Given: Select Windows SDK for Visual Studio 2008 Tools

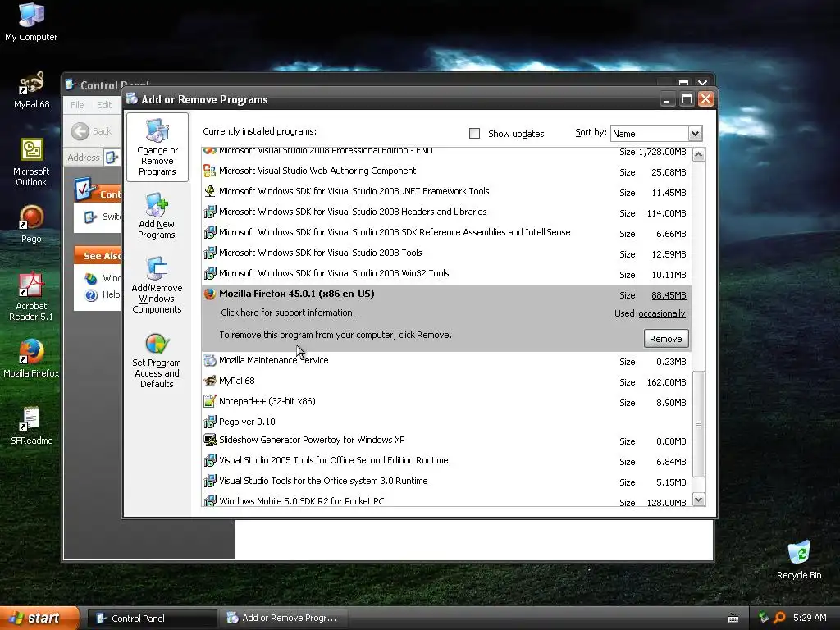Looking at the screenshot, I should click(446, 253).
